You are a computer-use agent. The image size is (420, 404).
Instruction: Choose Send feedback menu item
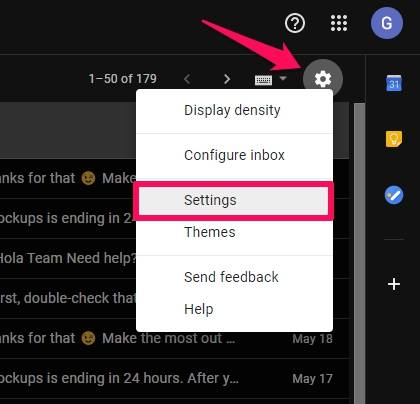234,277
